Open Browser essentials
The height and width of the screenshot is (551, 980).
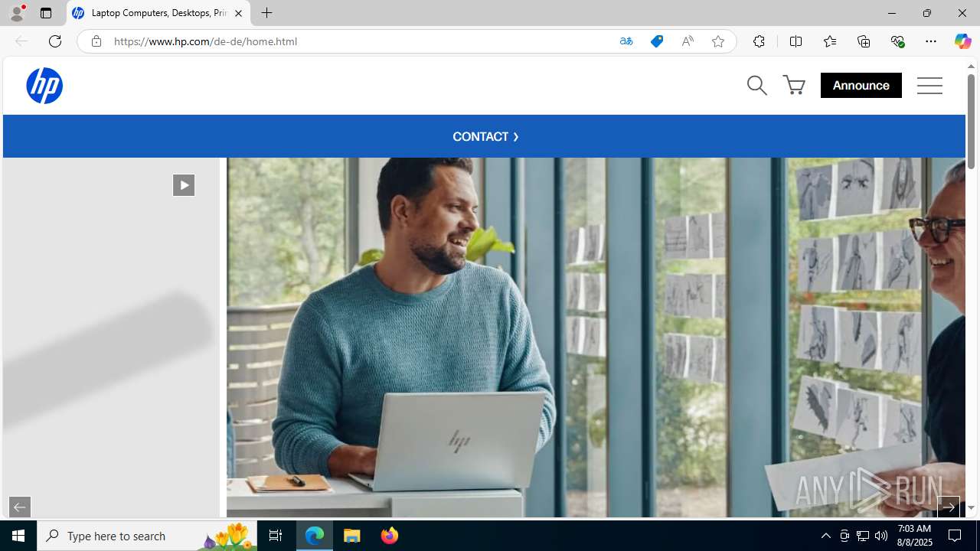click(x=897, y=41)
